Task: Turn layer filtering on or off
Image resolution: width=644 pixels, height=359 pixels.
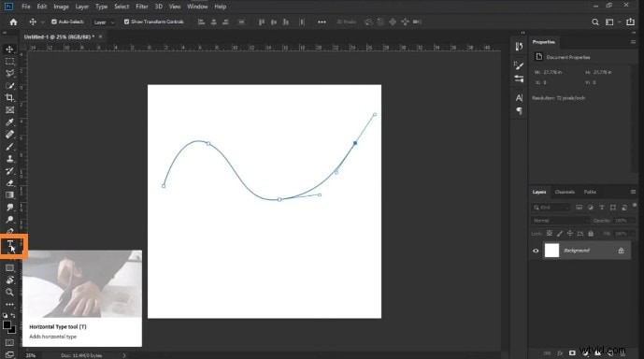Action: pyautogui.click(x=634, y=205)
